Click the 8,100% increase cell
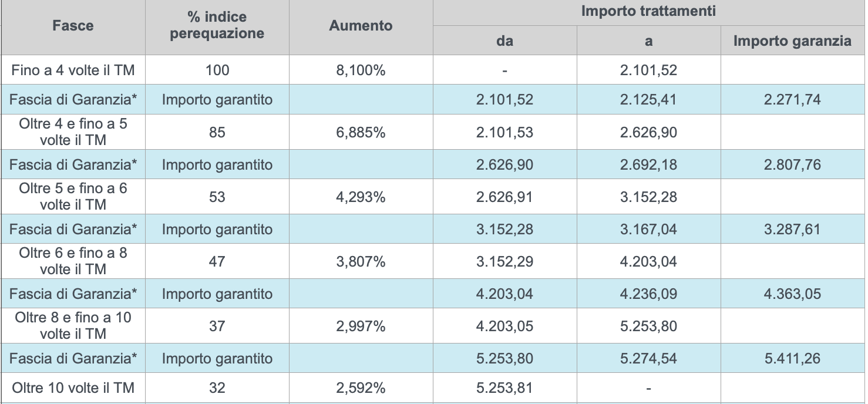Image resolution: width=868 pixels, height=404 pixels. (x=361, y=70)
